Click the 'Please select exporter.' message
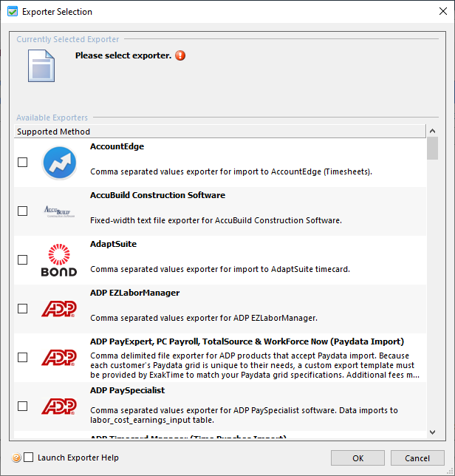 [x=123, y=55]
